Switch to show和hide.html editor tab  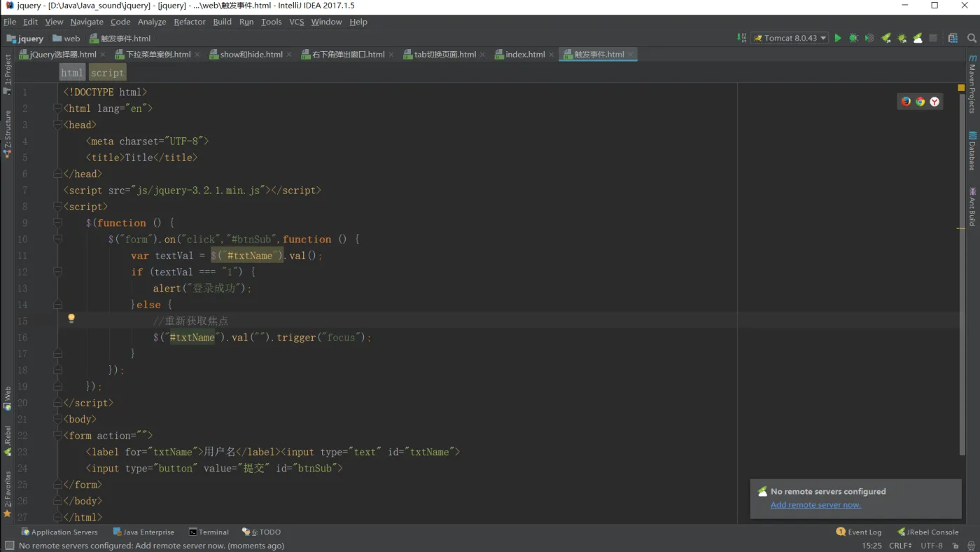[x=251, y=55]
